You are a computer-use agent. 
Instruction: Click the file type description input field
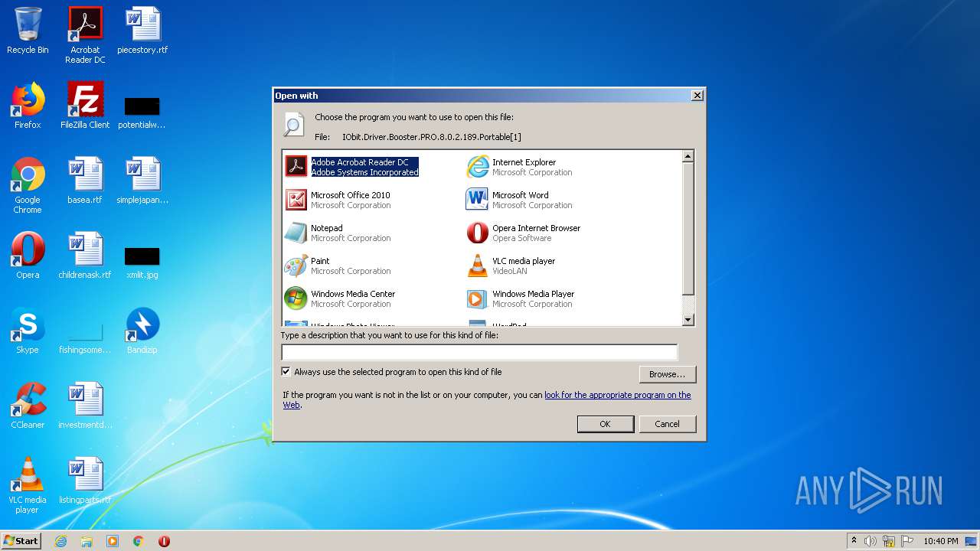[x=479, y=352]
